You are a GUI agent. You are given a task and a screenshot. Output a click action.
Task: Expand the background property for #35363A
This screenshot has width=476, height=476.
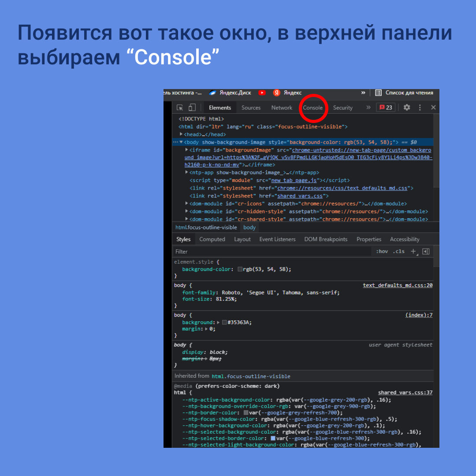pos(218,322)
